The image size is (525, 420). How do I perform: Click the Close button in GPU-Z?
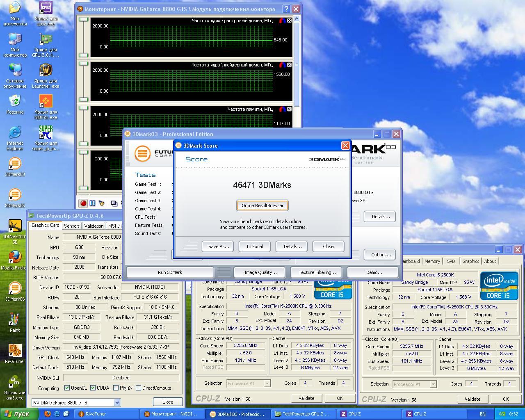pos(168,402)
